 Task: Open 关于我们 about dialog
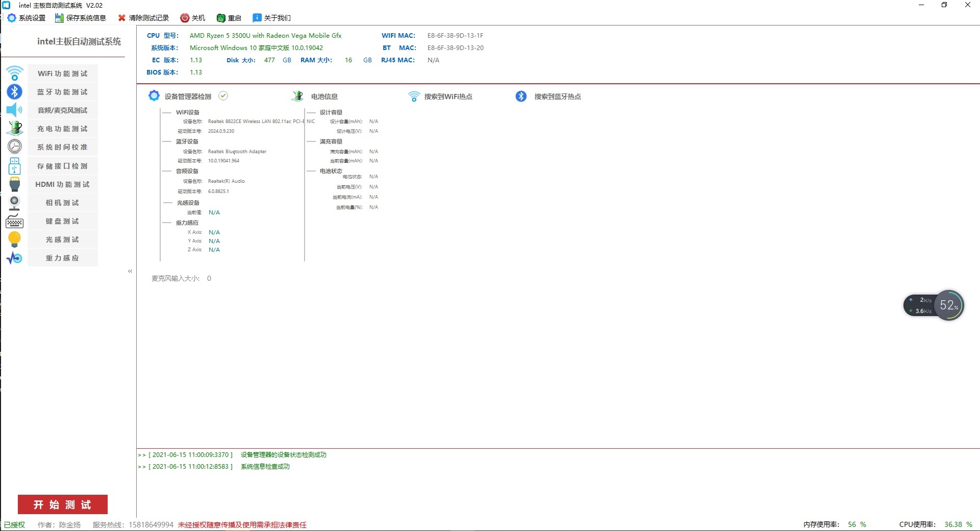[x=272, y=18]
